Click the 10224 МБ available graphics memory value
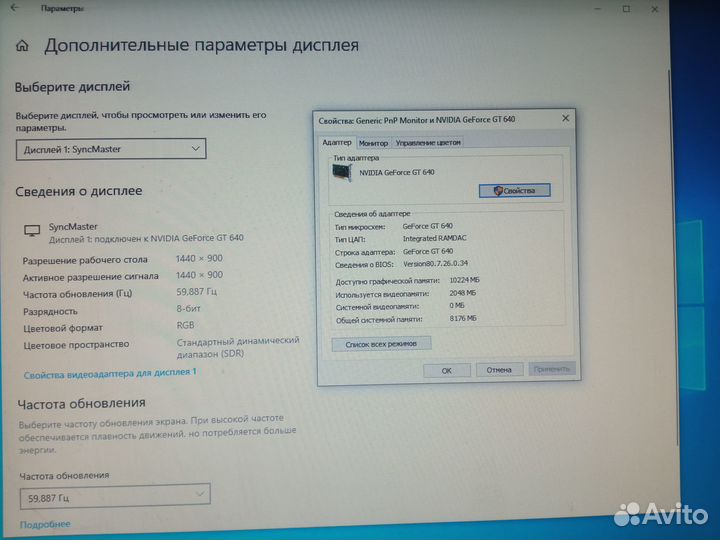This screenshot has height=540, width=720. point(464,280)
